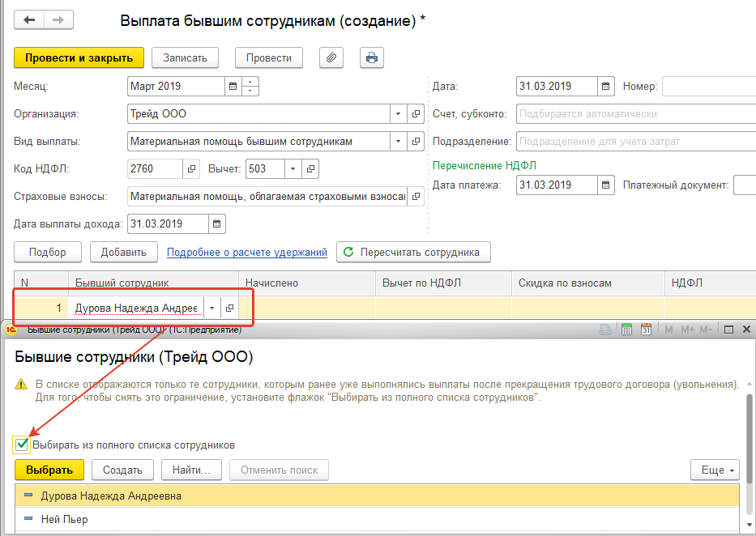
Task: Click the Подбор button
Action: coord(48,253)
